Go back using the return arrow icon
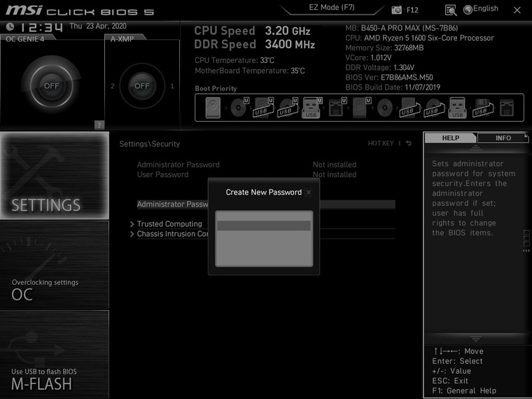Screen dimensions: 532x399 pos(409,143)
